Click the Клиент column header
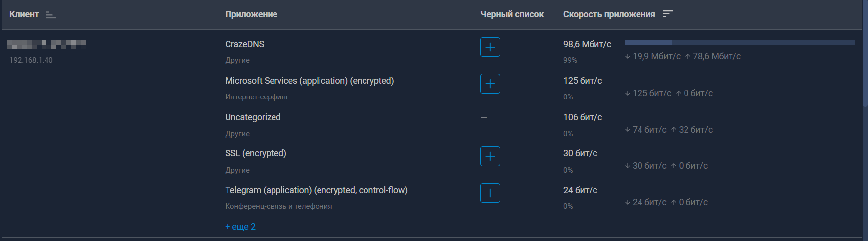 coord(24,14)
